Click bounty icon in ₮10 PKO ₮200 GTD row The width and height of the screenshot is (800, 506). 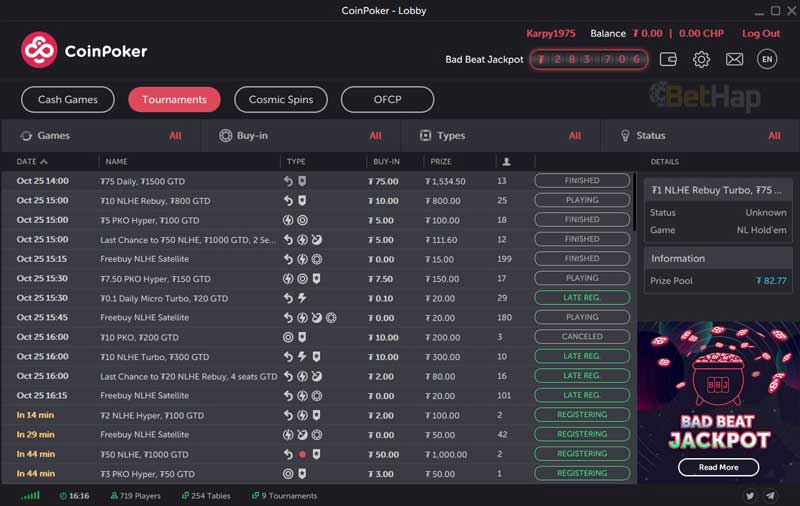click(288, 337)
